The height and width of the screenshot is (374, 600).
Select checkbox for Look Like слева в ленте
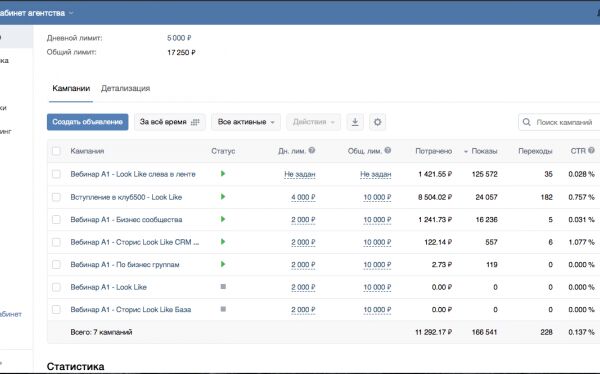click(56, 174)
